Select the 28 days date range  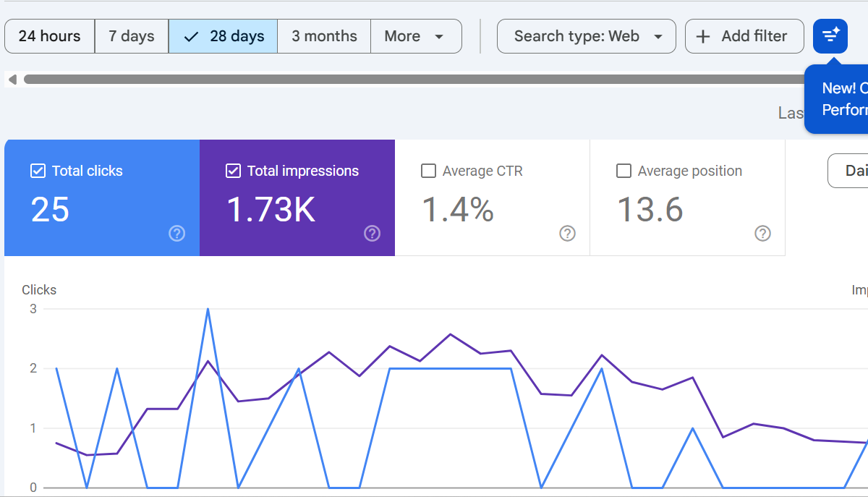coord(223,36)
